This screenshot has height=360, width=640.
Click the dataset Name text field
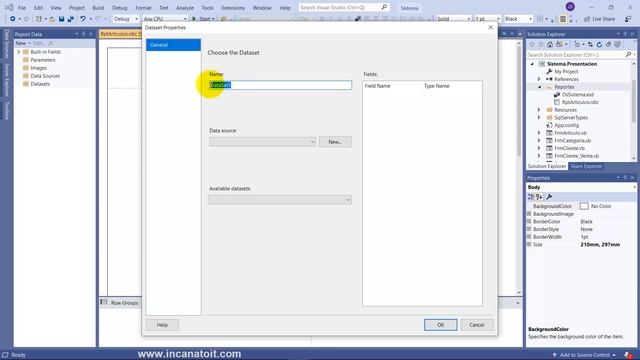tap(280, 85)
